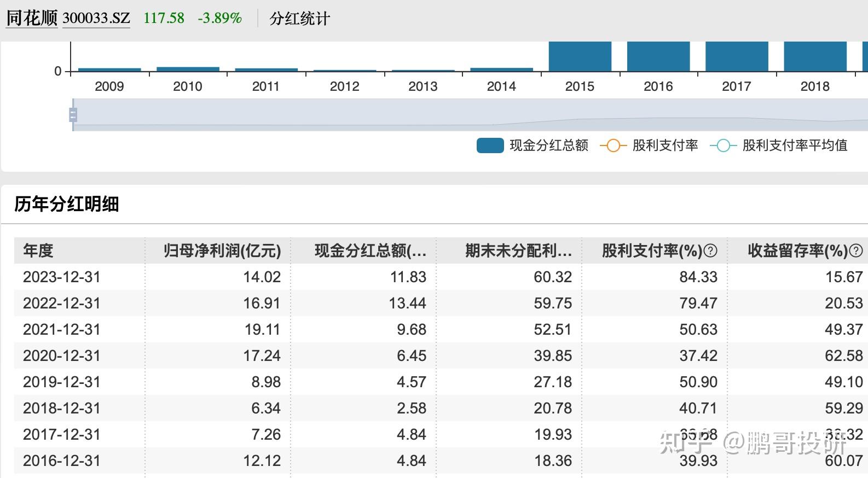Image resolution: width=868 pixels, height=478 pixels.
Task: Click the help icon beside 股利支付率(%)
Action: [710, 251]
